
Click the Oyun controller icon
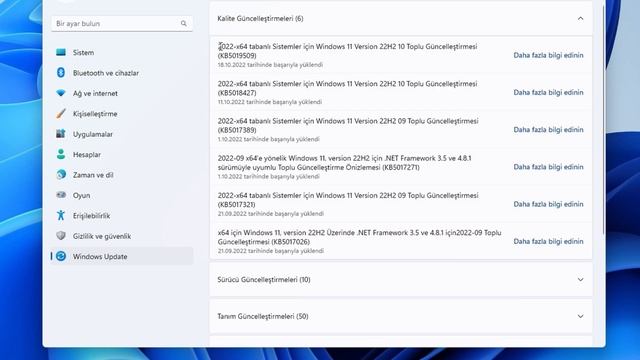pyautogui.click(x=61, y=195)
